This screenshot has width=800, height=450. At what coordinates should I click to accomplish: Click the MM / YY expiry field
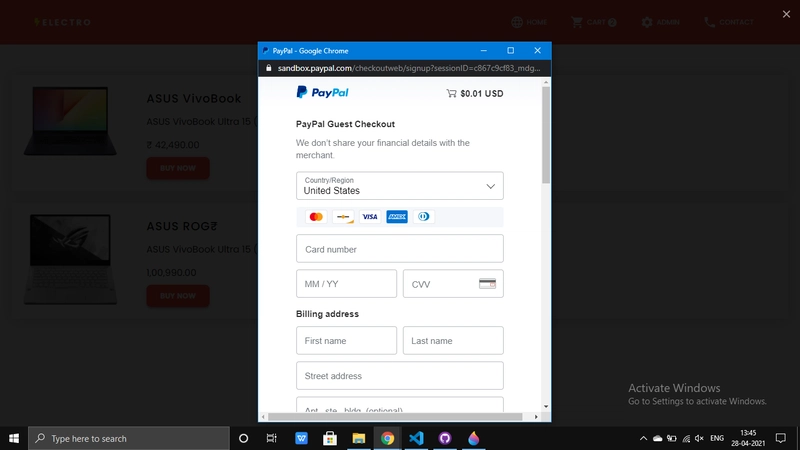(x=346, y=284)
